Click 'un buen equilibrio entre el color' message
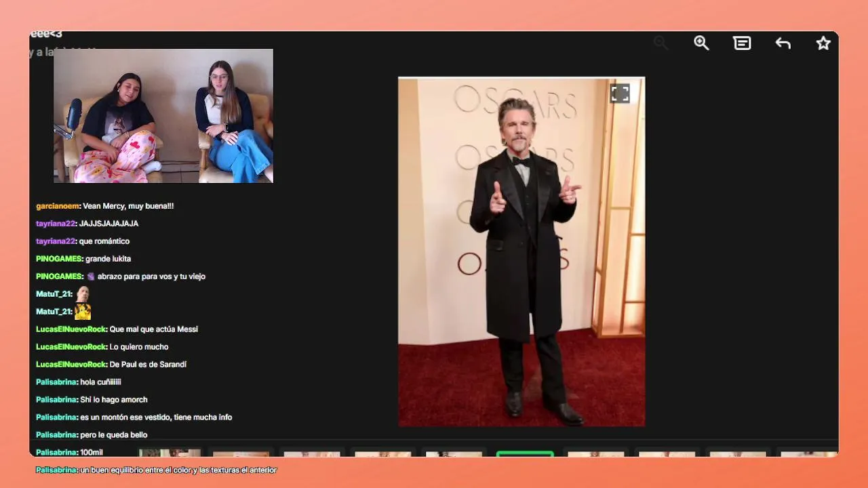This screenshot has height=488, width=868. tap(178, 470)
